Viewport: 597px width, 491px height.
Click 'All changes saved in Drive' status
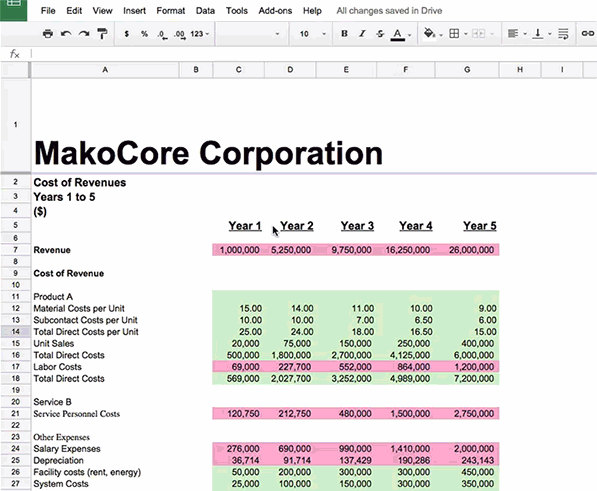(389, 11)
